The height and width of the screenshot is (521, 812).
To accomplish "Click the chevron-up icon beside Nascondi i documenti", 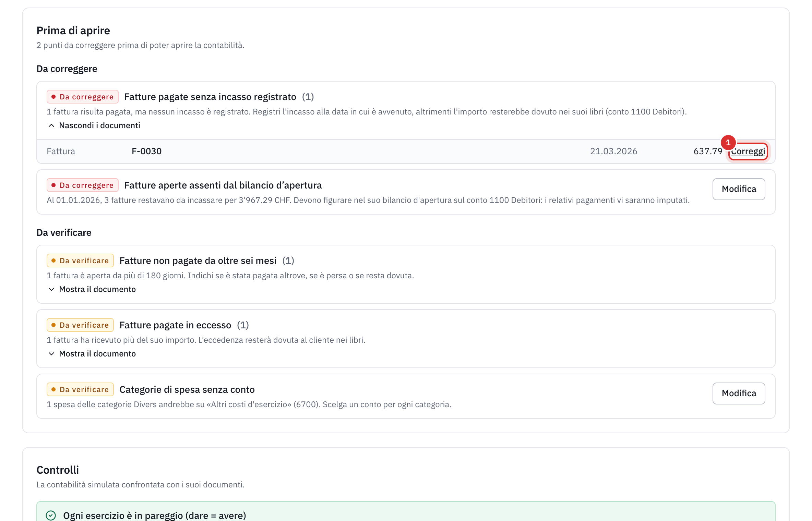I will tap(51, 125).
